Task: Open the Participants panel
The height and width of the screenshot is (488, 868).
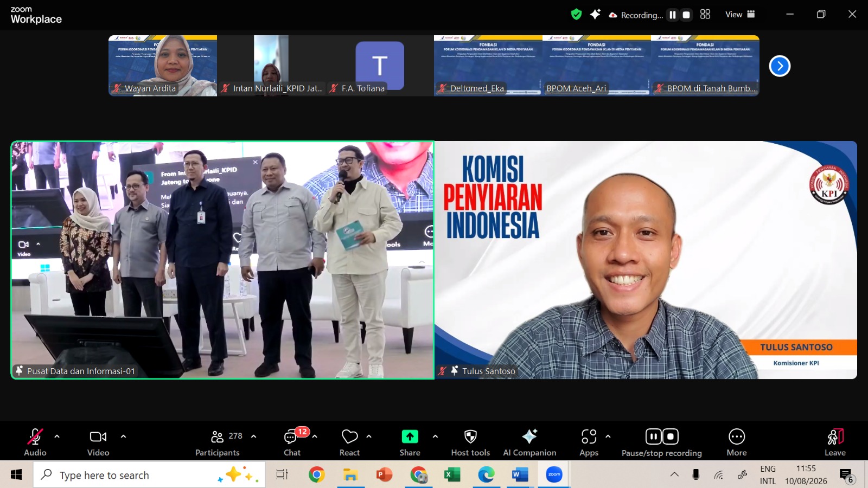Action: click(218, 442)
